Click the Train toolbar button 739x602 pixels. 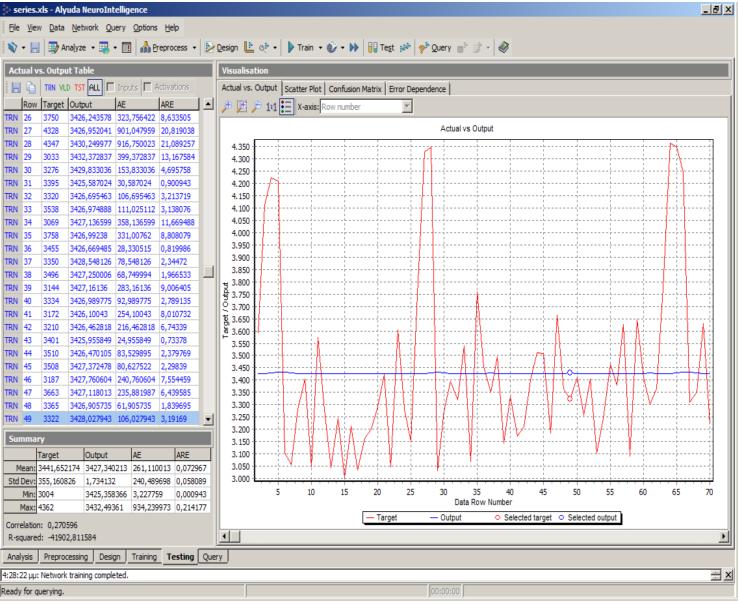(300, 47)
